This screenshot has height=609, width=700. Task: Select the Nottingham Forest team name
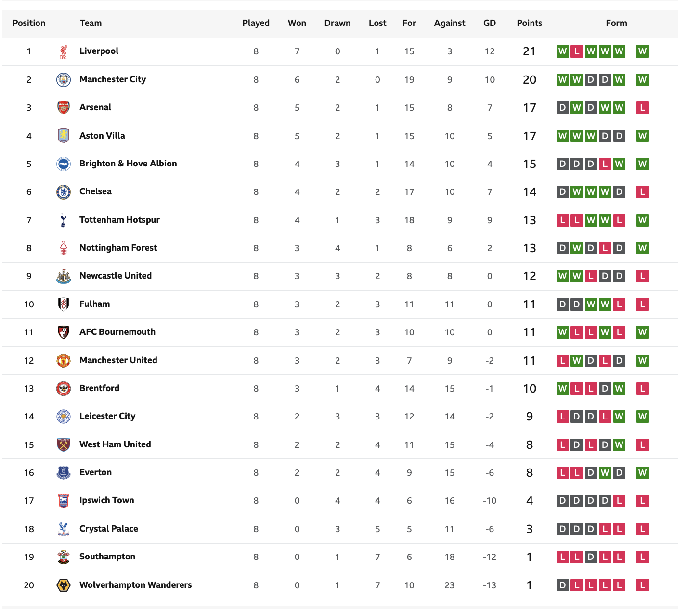(x=118, y=248)
